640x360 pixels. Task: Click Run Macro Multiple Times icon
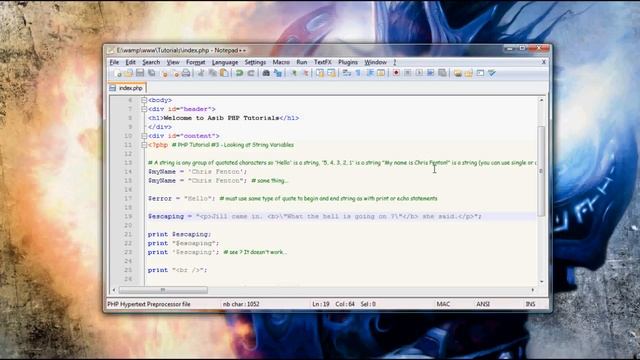coord(431,73)
